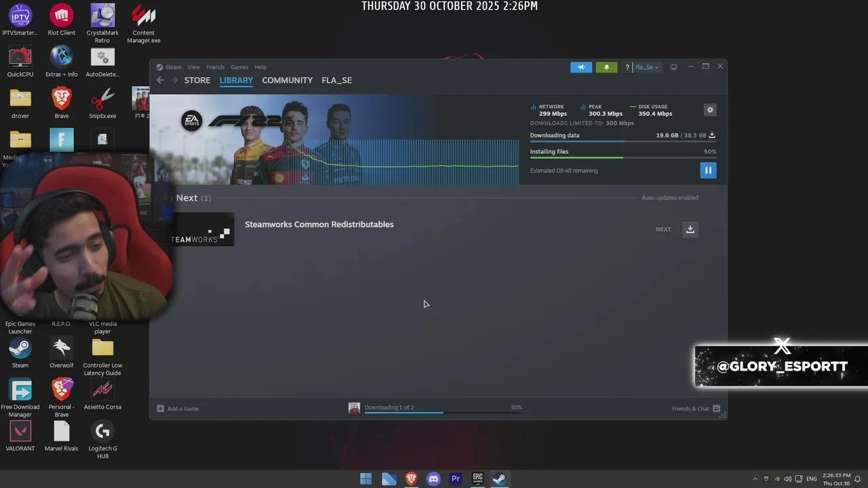Click the Steam help question mark
This screenshot has height=488, width=868.
pyautogui.click(x=627, y=67)
